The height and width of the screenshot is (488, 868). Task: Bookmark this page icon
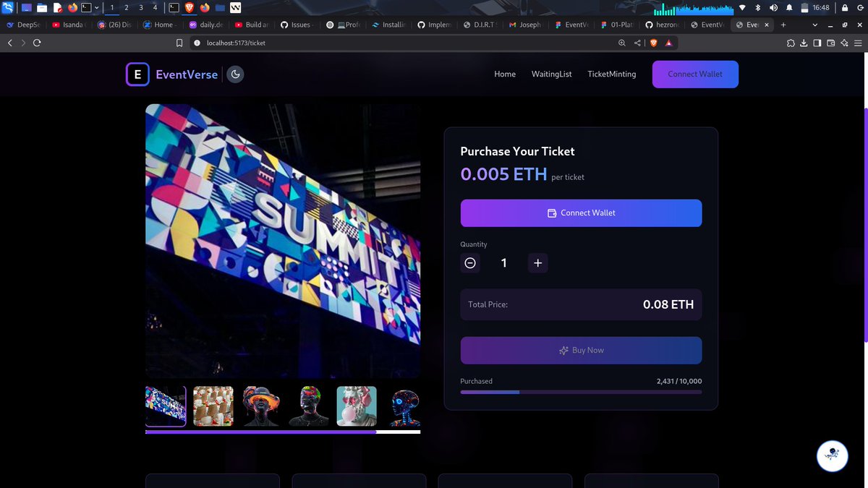[x=179, y=43]
